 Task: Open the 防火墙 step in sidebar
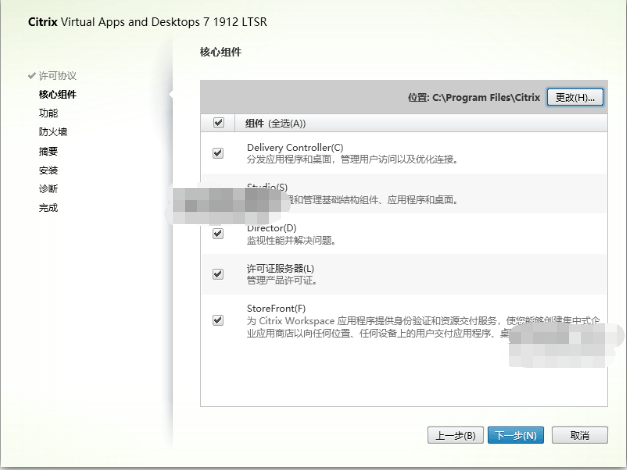53,132
